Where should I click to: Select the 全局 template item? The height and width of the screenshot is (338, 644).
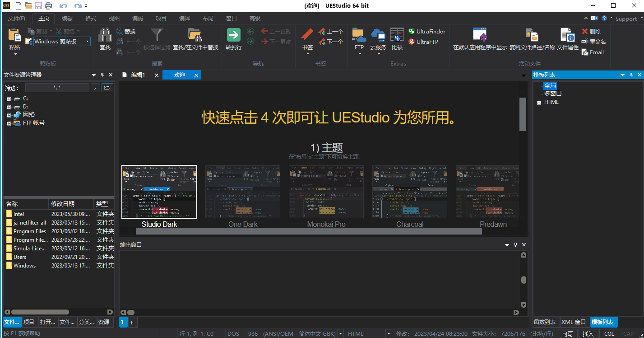550,85
